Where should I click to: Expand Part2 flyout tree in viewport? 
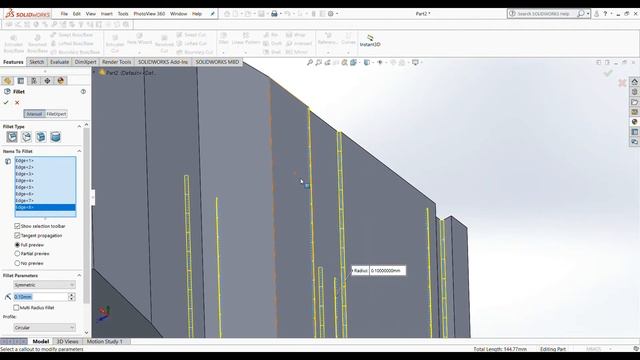pyautogui.click(x=95, y=72)
